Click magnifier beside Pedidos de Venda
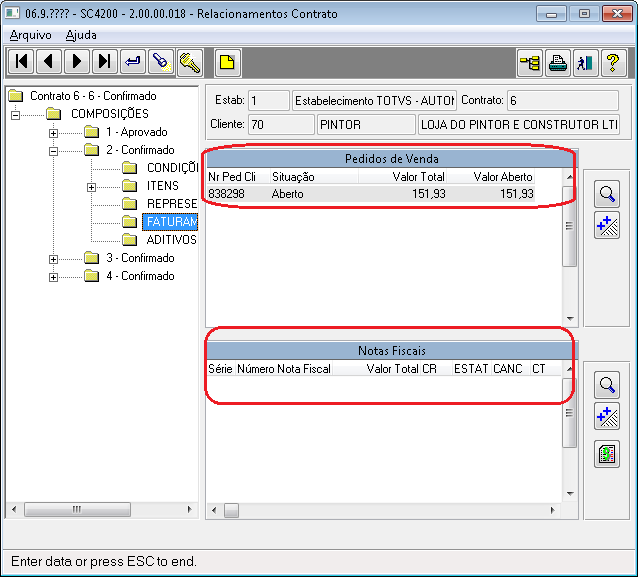Screen dimensions: 638x577 coord(607,194)
